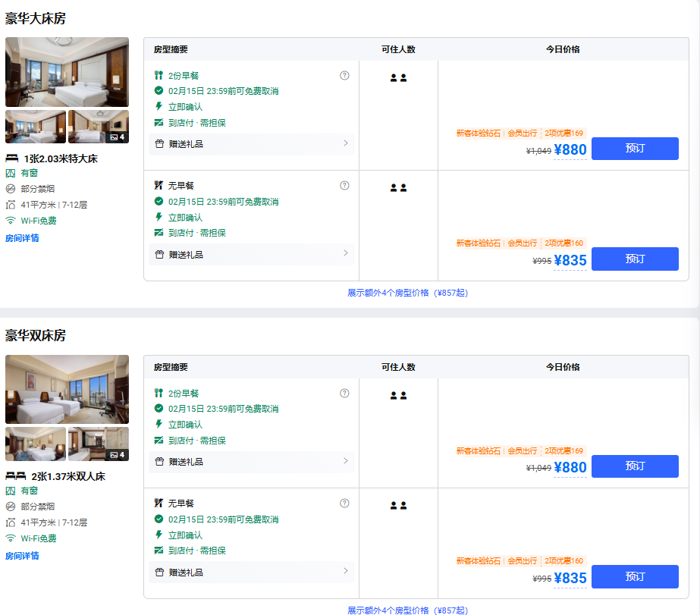Click help icon for 豪华双床房 2份早餐 rate
The image size is (700, 615).
pyautogui.click(x=344, y=393)
